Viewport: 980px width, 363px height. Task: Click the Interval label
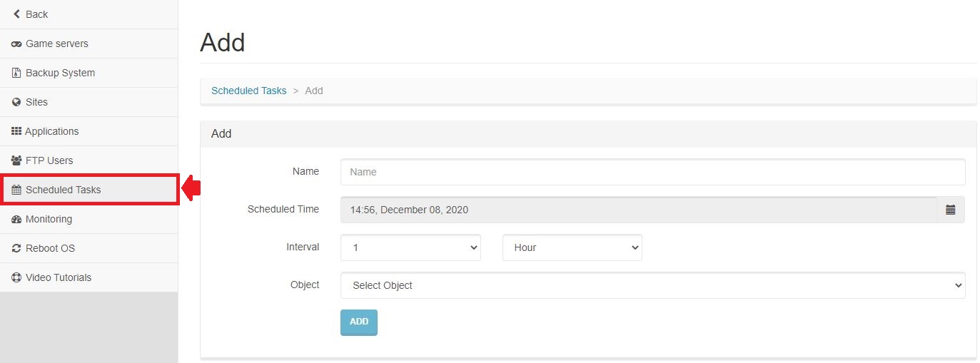[x=301, y=247]
